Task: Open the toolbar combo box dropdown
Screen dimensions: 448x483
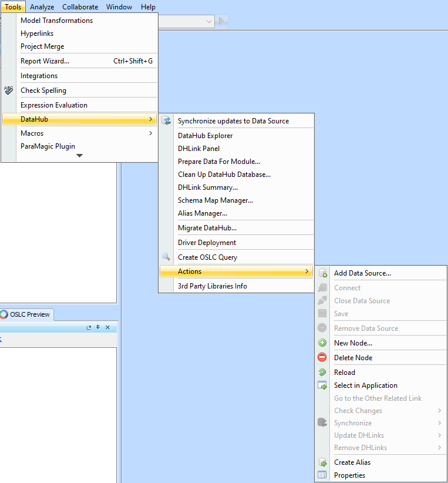Action: [x=209, y=21]
